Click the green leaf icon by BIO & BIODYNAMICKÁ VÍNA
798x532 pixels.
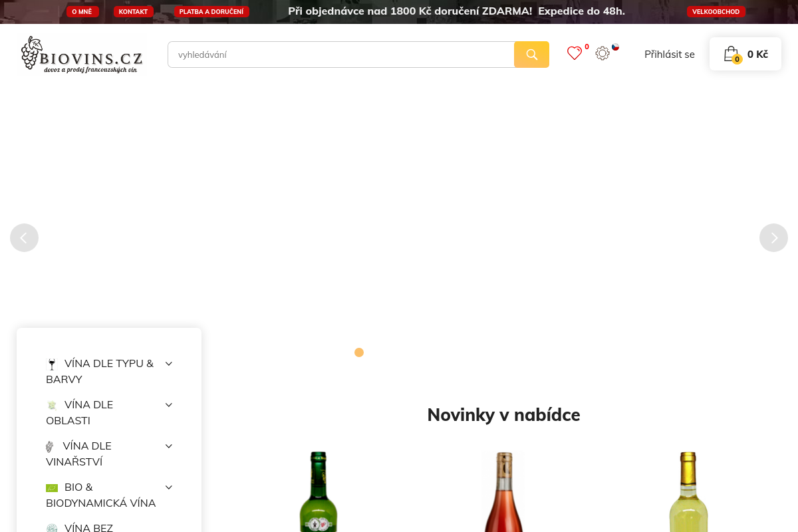pos(52,487)
